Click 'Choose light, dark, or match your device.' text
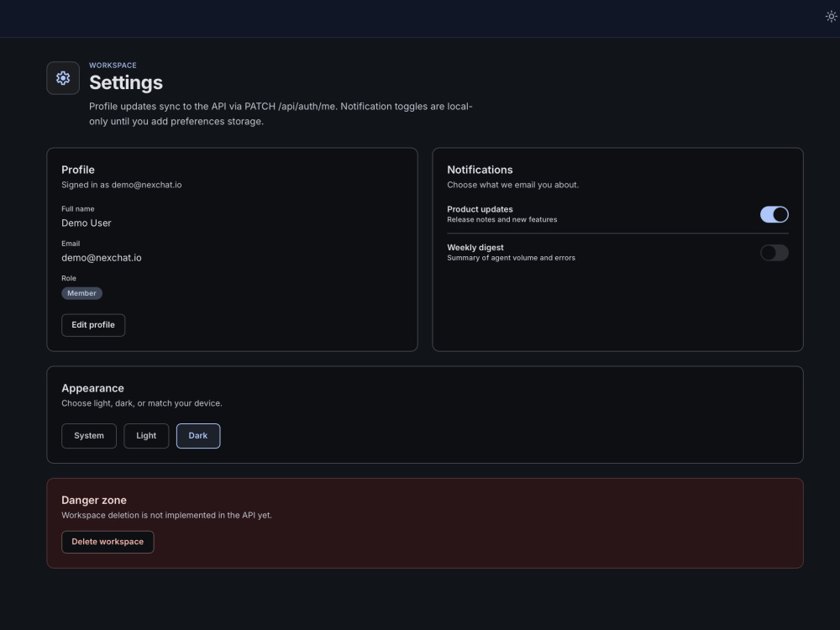 [x=142, y=403]
